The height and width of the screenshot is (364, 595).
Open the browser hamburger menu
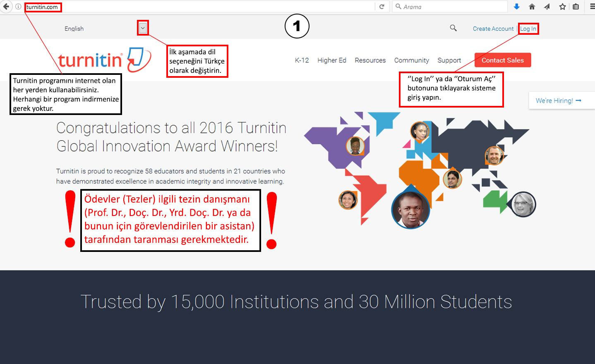592,7
